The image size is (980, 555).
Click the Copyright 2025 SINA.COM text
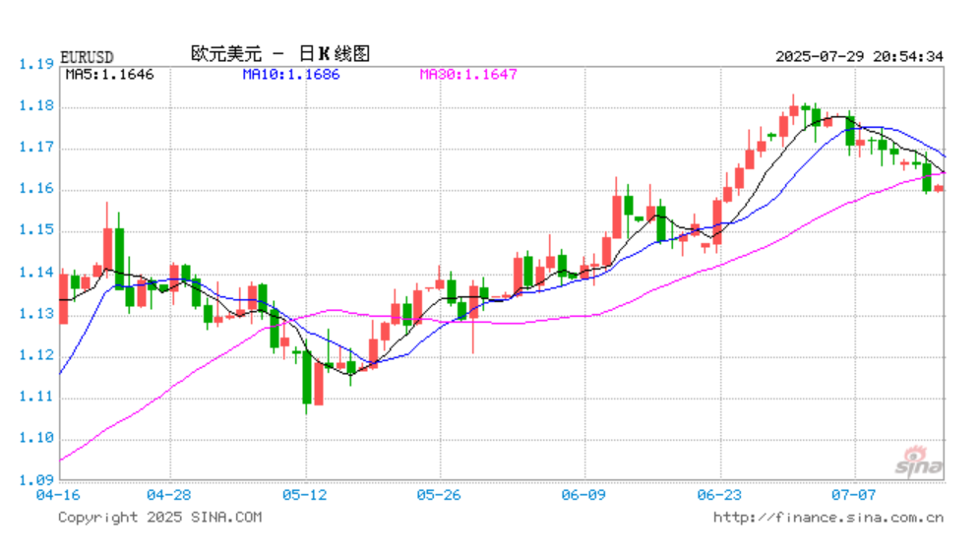pyautogui.click(x=159, y=517)
